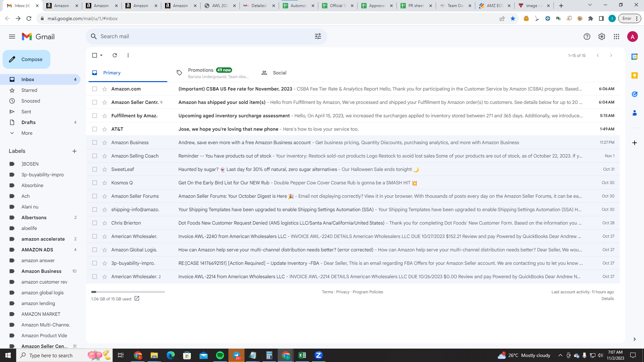Open the Terms link
The image size is (644, 362).
pos(327,292)
